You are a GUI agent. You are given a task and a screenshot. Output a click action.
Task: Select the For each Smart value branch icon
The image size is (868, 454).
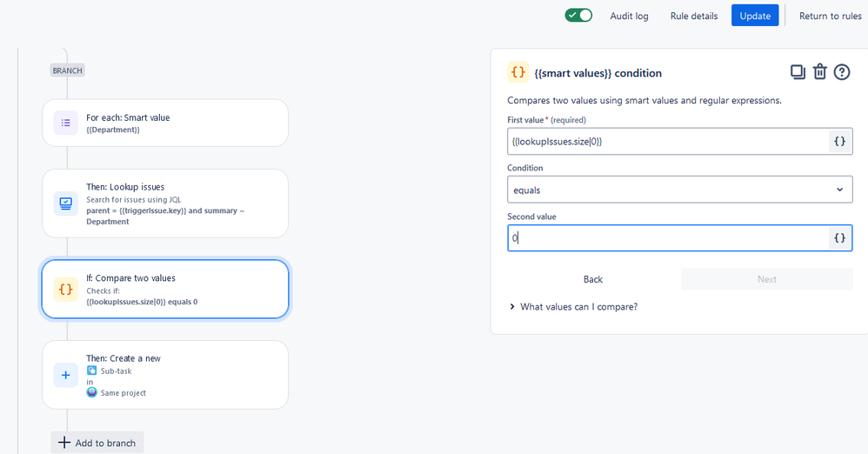(66, 123)
